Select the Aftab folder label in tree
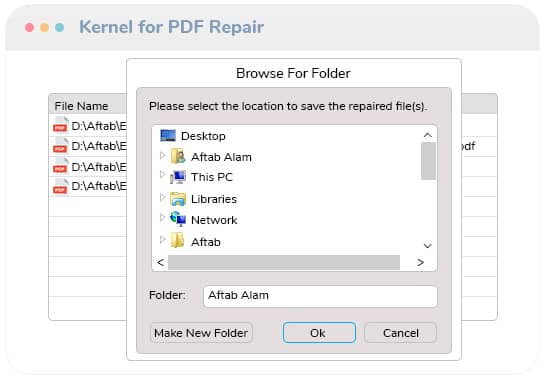 click(x=206, y=242)
